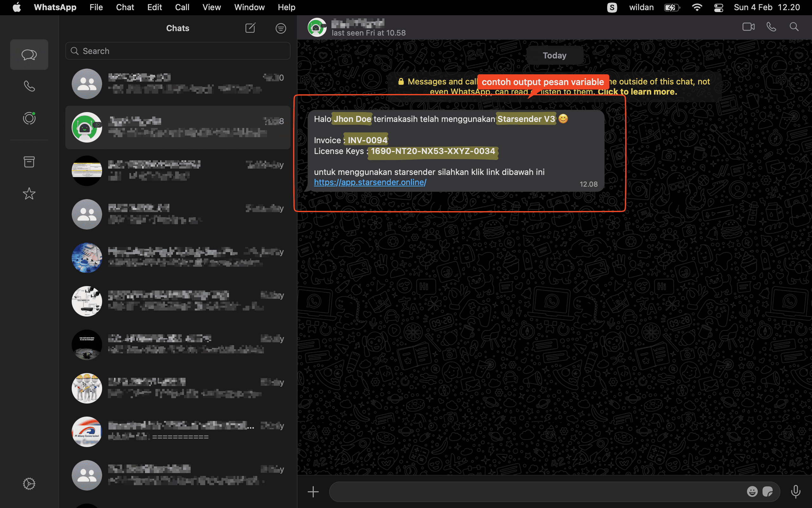Check battery status in menu bar

pyautogui.click(x=672, y=7)
